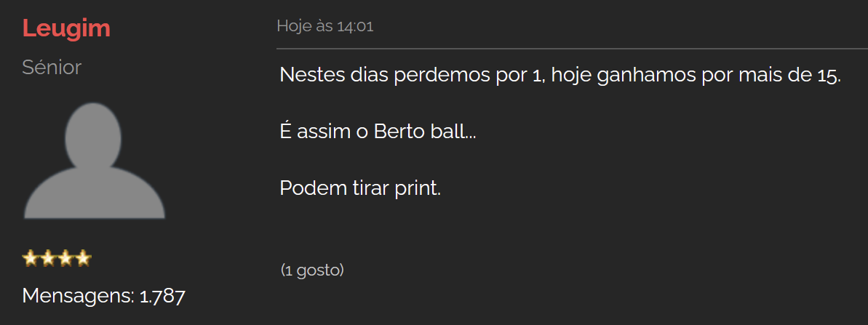Screen dimensions: 868x325
Task: Click the line 'É assim o Berto ball...'
Action: [x=378, y=132]
